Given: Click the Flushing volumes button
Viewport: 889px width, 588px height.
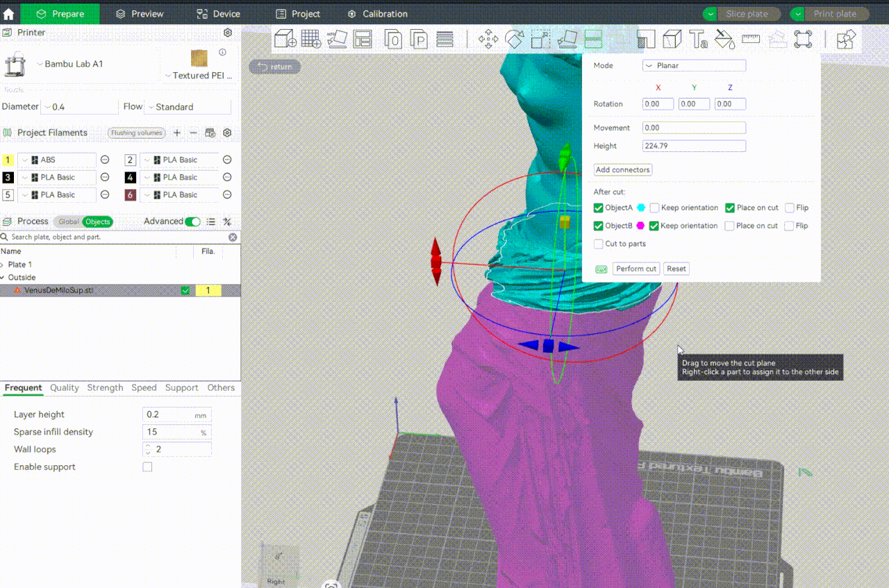Looking at the screenshot, I should tap(137, 133).
